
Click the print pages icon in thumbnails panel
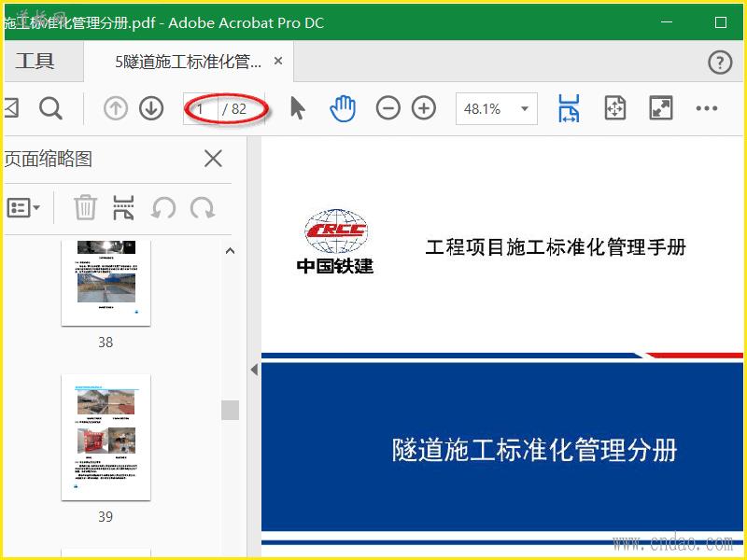coord(123,207)
